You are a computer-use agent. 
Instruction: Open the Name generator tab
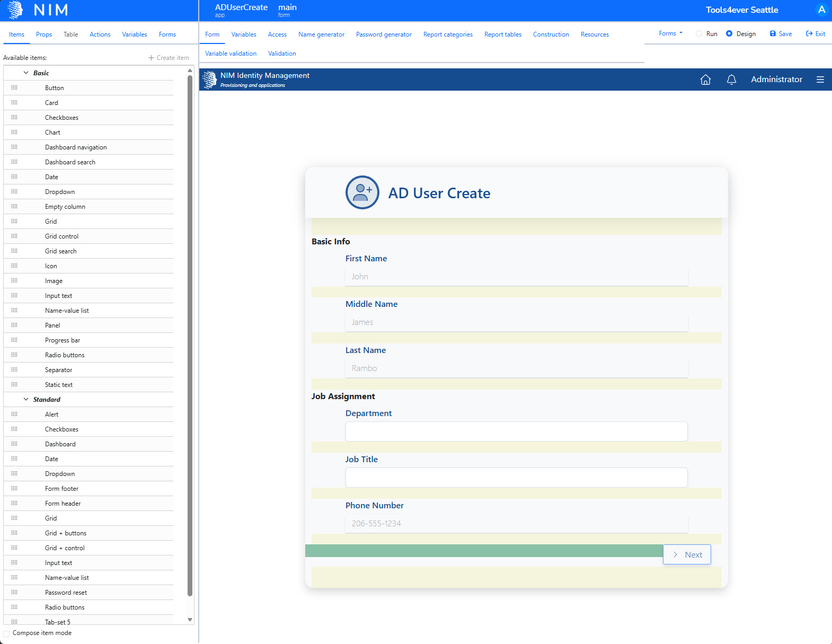coord(321,34)
